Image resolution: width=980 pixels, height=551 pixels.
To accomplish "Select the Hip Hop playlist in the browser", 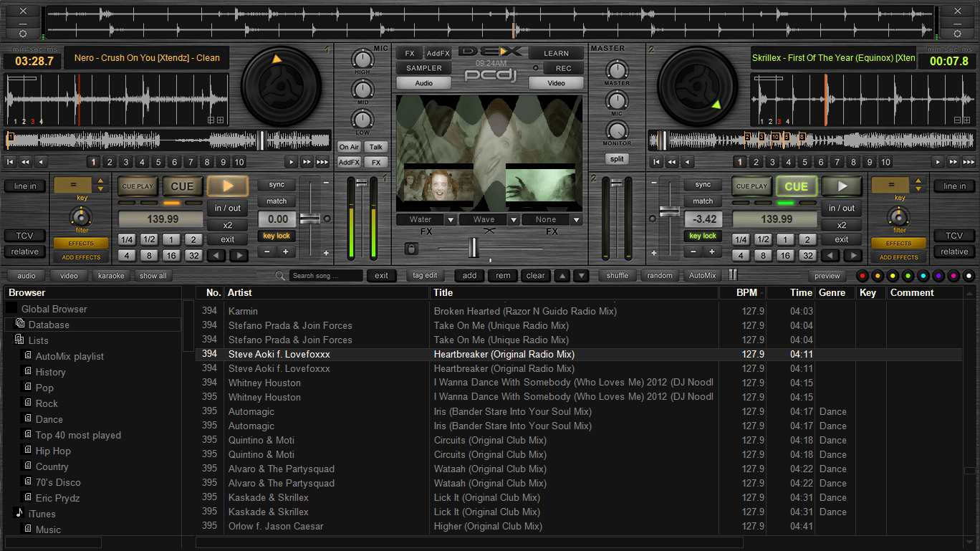I will [53, 451].
